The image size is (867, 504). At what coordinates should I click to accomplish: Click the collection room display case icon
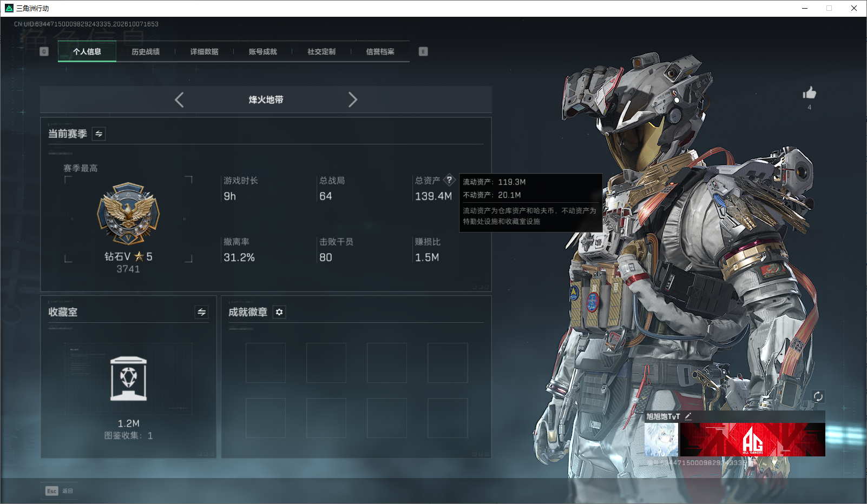coord(128,379)
